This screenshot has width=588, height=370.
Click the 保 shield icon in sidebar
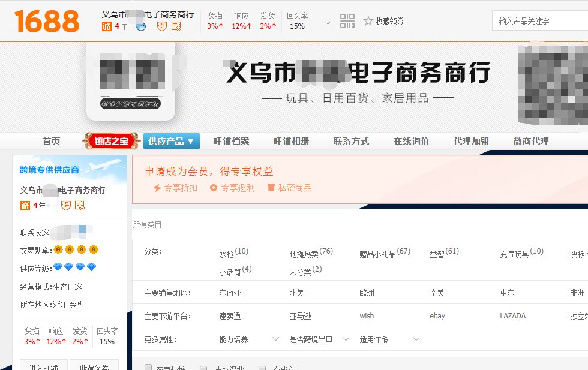tap(66, 206)
